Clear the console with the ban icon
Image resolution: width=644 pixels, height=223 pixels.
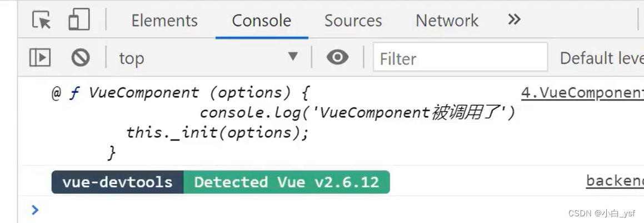81,57
